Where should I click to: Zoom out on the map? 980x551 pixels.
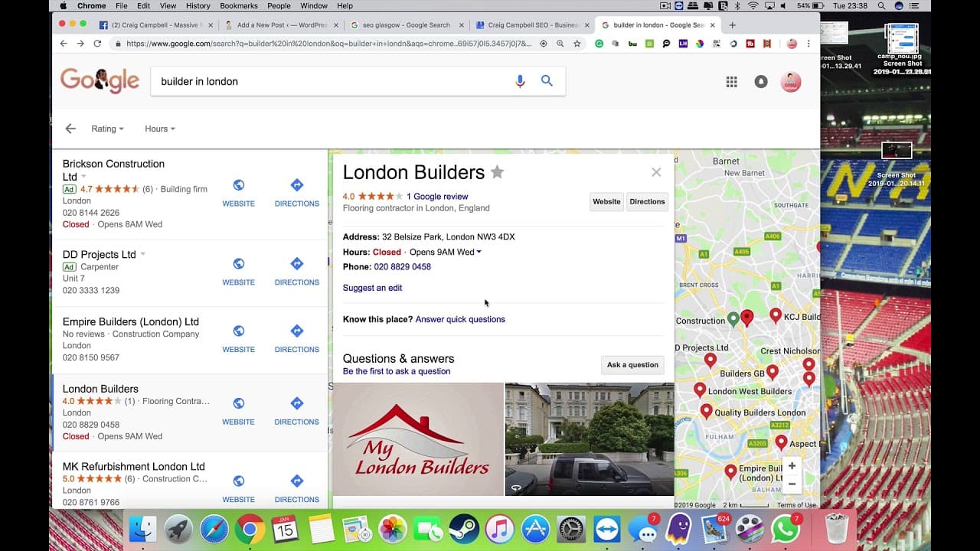[792, 484]
